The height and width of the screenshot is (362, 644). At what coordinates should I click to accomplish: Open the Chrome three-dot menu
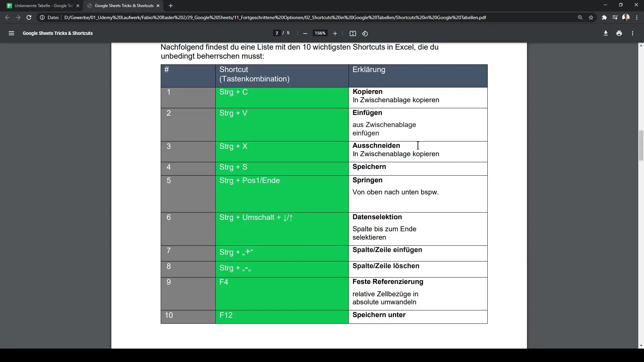click(637, 17)
